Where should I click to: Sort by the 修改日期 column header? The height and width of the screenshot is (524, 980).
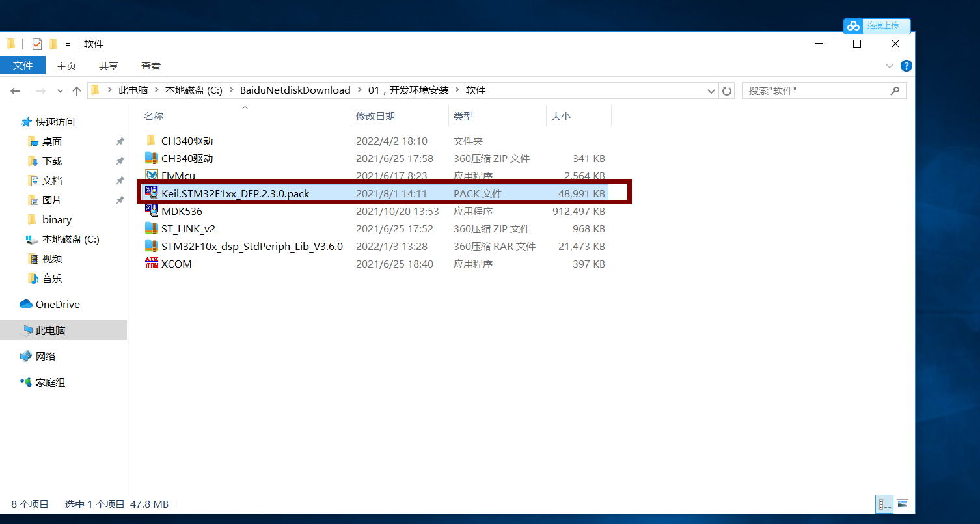400,116
